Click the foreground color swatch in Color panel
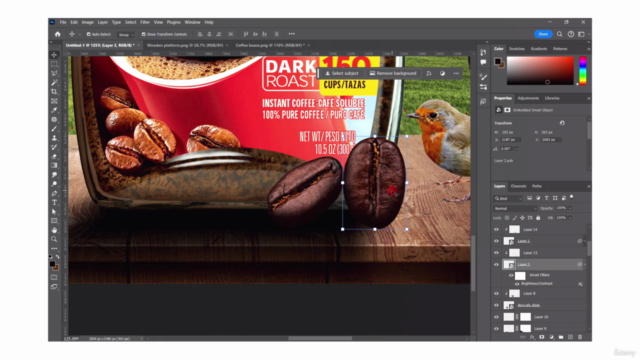This screenshot has width=640, height=360. point(497,61)
